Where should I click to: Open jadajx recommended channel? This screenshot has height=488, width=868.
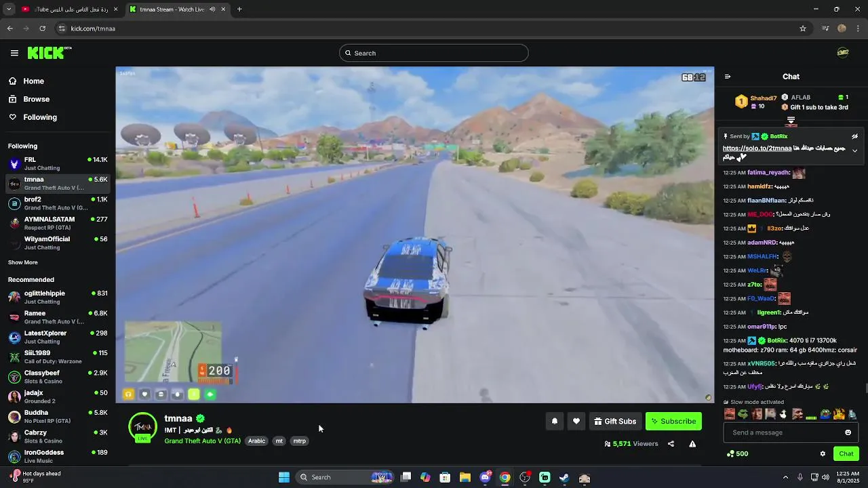coord(58,396)
